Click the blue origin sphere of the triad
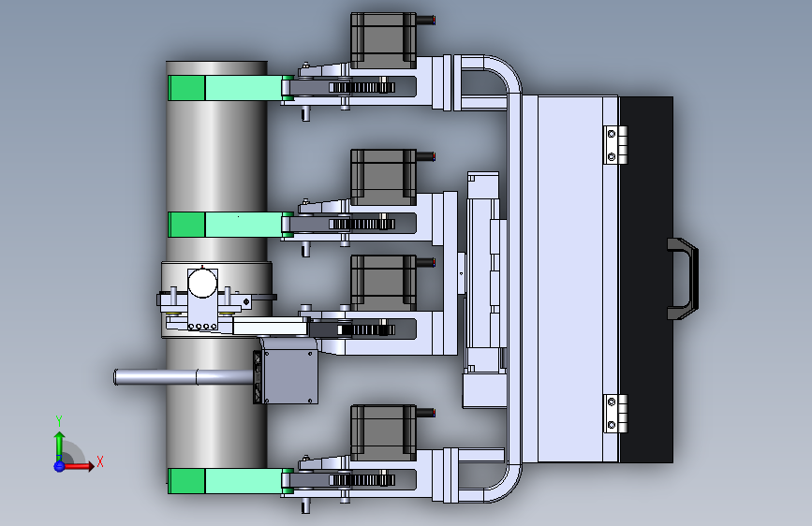 click(x=59, y=466)
